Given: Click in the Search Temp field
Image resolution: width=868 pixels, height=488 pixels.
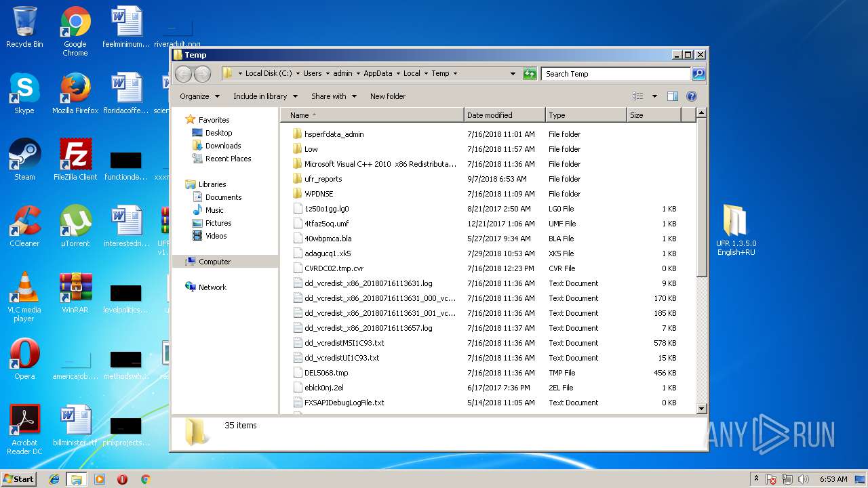Looking at the screenshot, I should point(616,74).
